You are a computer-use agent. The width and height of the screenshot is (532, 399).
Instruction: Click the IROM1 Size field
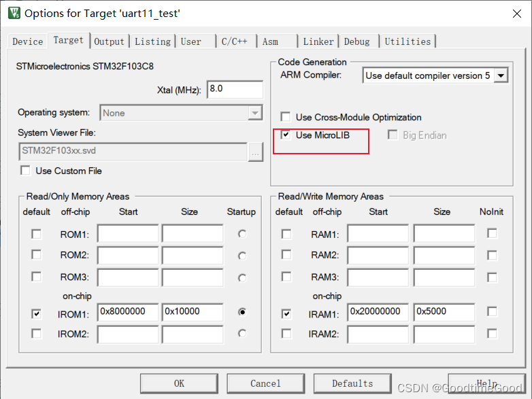(193, 312)
